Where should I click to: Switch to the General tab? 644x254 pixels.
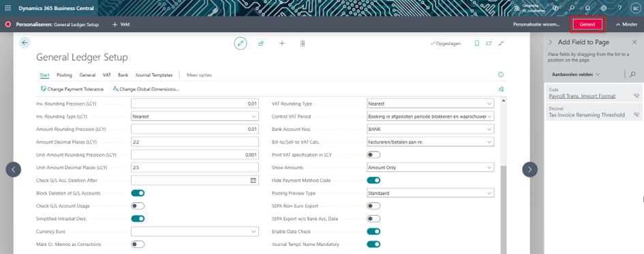(x=87, y=75)
